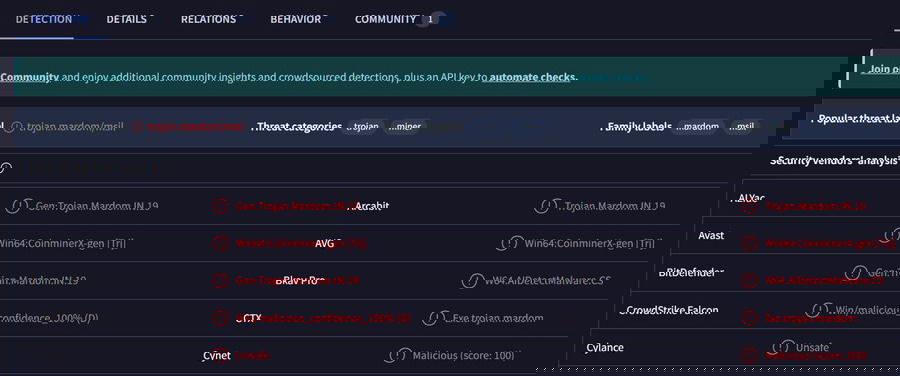Select the Avast vendor name
This screenshot has width=900, height=376.
(711, 235)
